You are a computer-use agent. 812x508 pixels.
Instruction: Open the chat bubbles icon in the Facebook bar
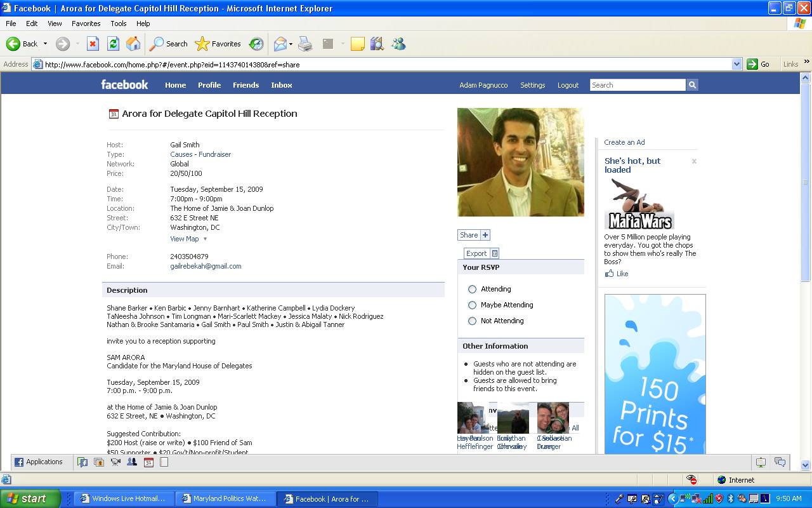(780, 462)
